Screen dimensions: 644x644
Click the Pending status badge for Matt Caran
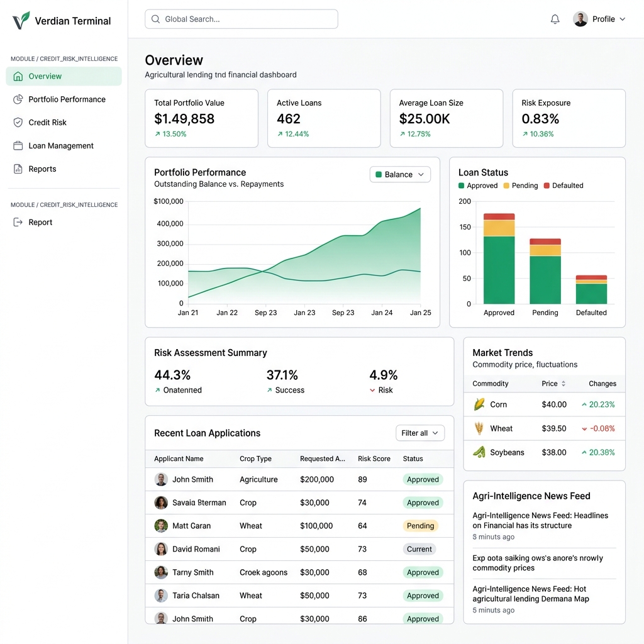[420, 526]
